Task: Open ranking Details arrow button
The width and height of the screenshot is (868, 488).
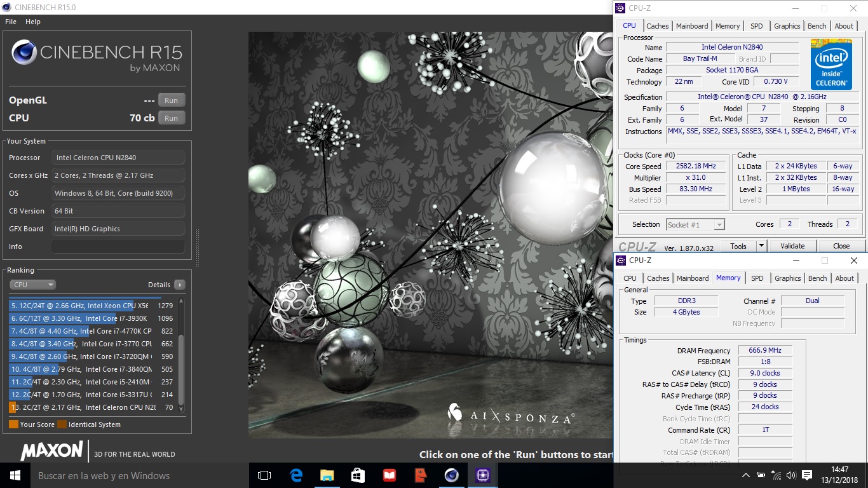Action: (x=180, y=285)
